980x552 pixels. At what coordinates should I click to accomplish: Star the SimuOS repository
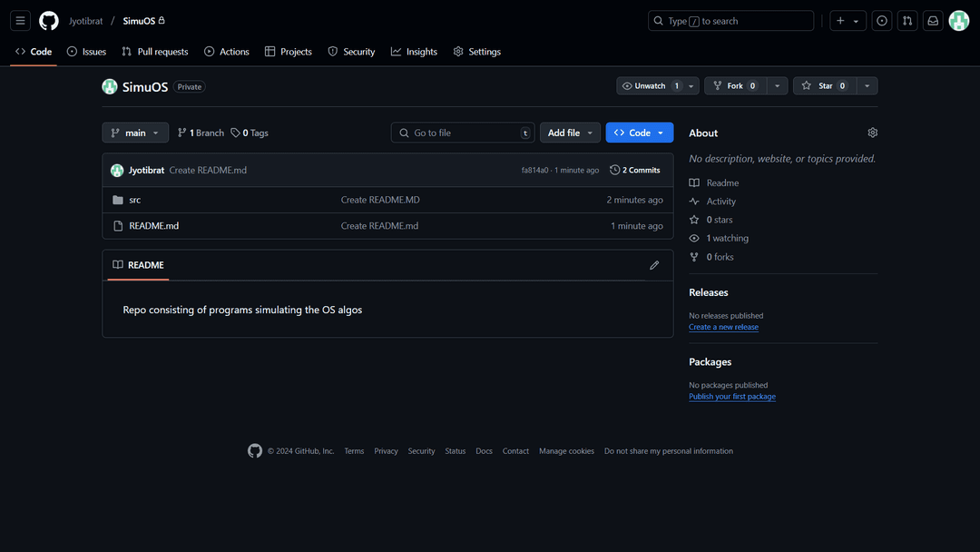[824, 85]
